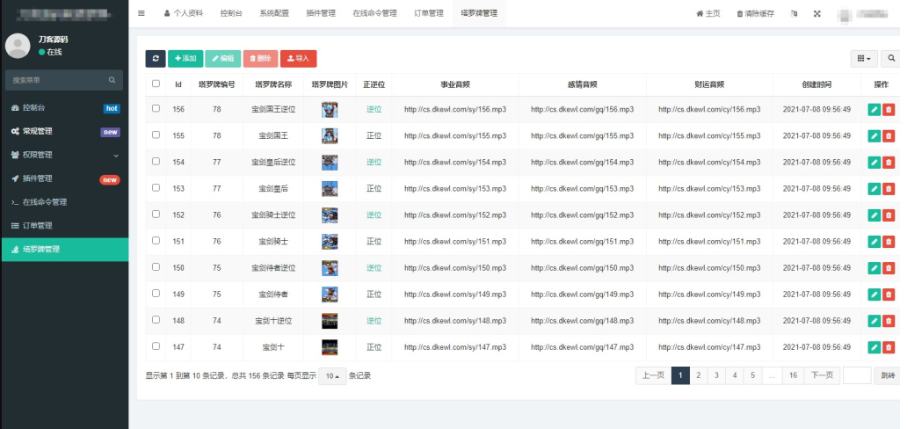The image size is (908, 429).
Task: Open table search via magnifier icon at right
Action: point(890,59)
